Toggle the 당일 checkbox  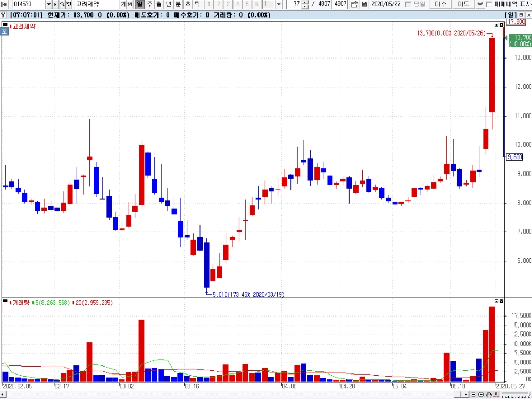[x=409, y=4]
